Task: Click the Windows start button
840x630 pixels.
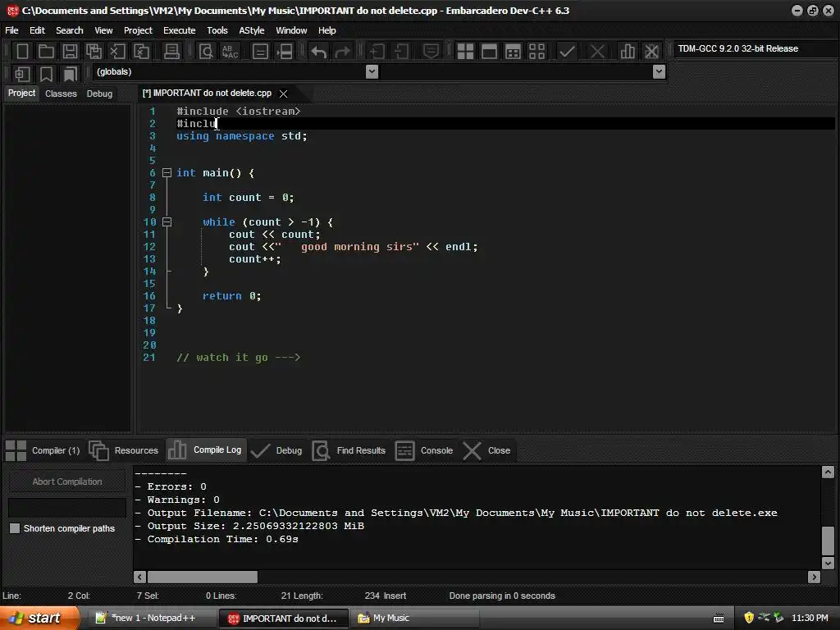Action: 39,619
